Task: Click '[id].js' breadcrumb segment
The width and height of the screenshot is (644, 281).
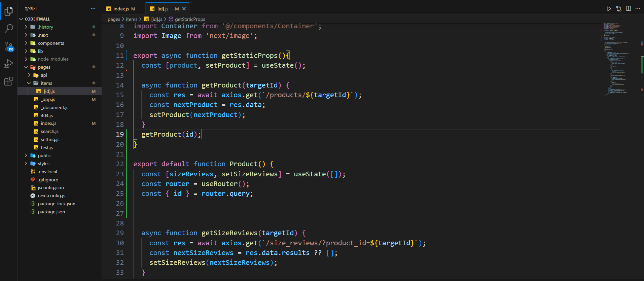Action: 156,19
